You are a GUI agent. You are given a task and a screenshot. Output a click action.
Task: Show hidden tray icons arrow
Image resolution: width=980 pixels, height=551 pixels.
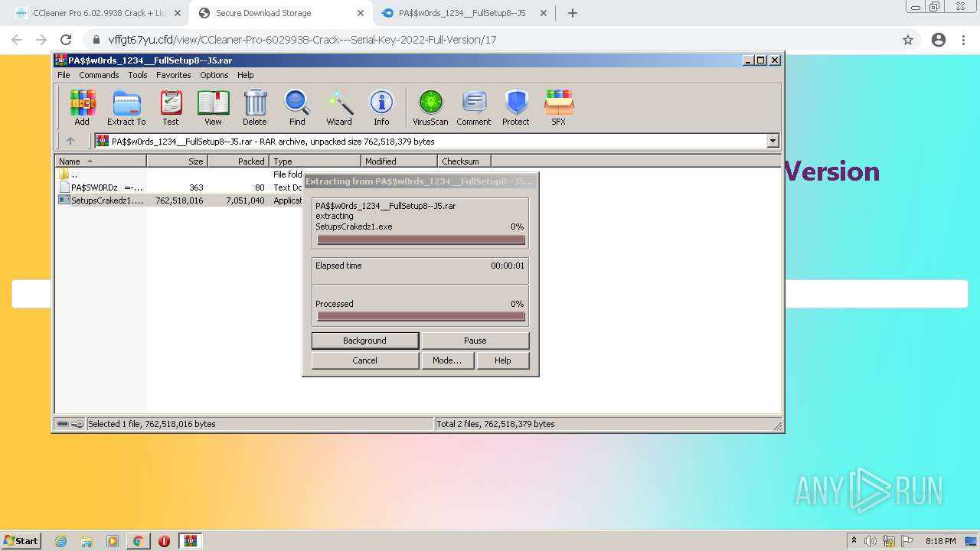coord(854,541)
